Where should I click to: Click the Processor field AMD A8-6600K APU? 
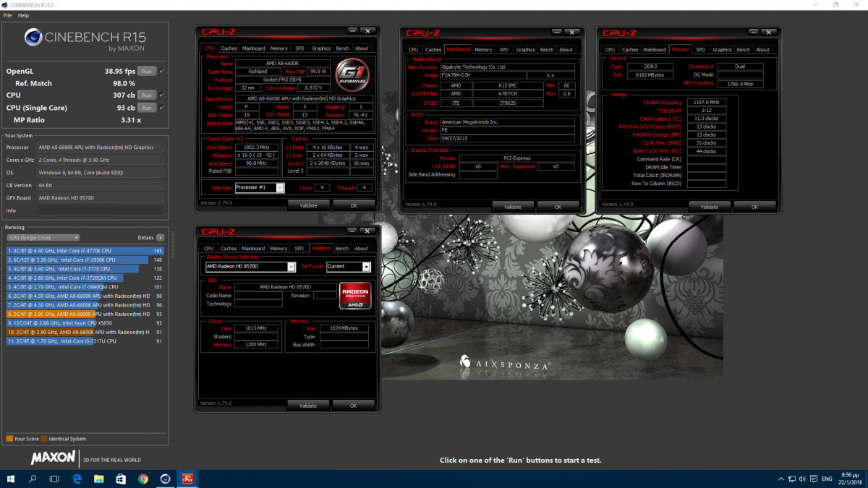101,147
